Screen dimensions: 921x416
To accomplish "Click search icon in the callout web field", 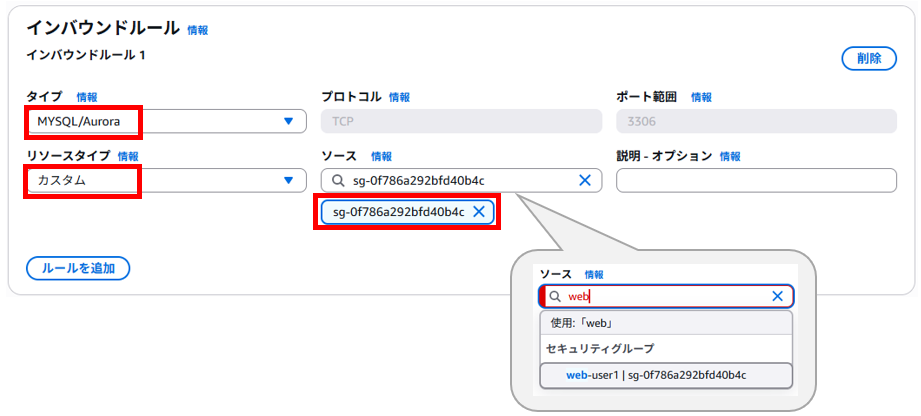I will [x=554, y=297].
